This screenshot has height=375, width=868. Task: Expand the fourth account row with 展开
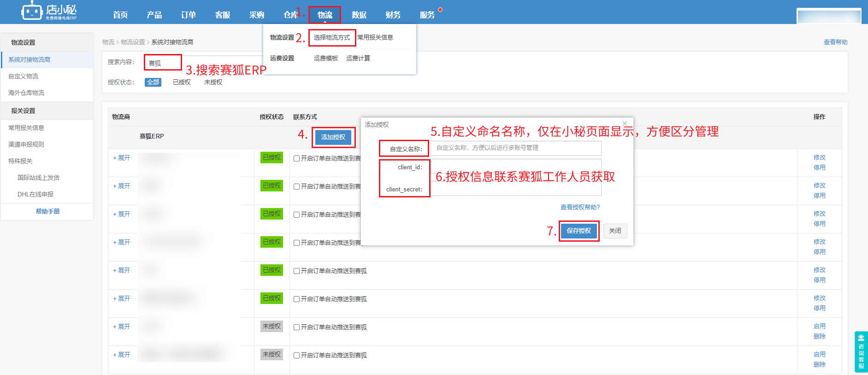pyautogui.click(x=122, y=242)
